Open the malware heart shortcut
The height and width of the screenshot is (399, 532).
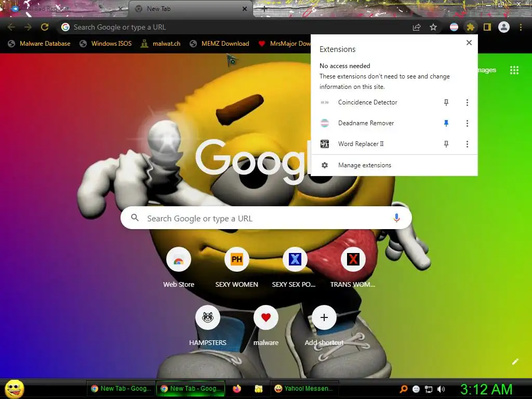point(266,326)
